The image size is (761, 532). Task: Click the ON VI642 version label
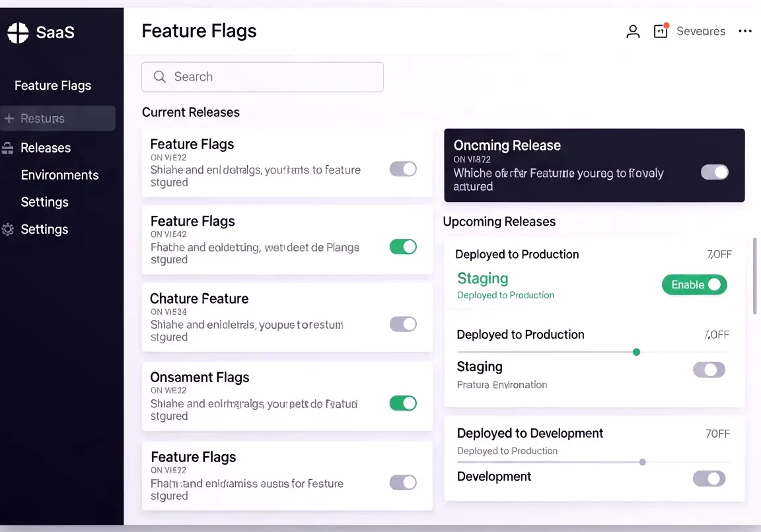[168, 234]
